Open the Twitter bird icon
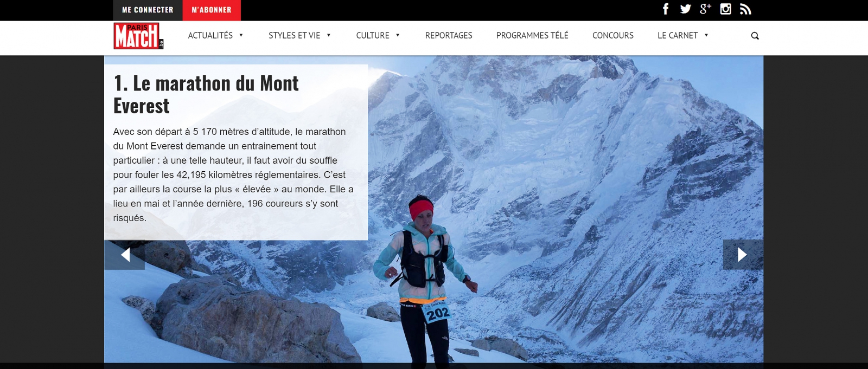Viewport: 868px width, 369px height. [686, 9]
